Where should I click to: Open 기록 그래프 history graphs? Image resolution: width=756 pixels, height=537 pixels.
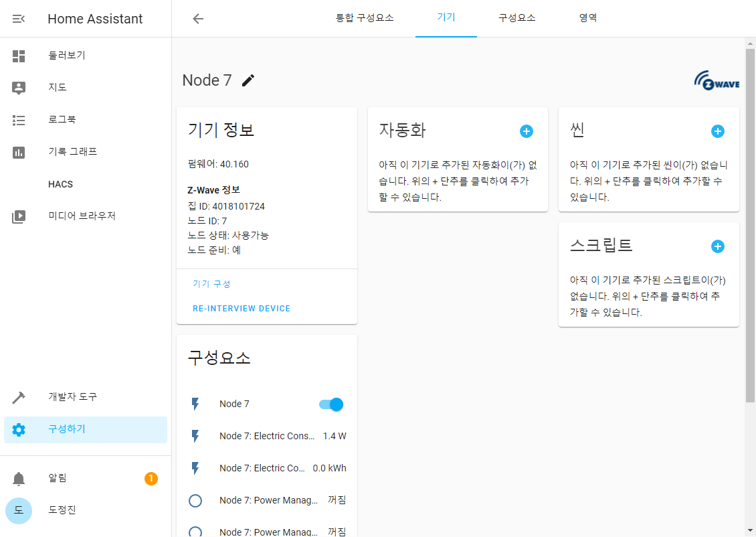click(86, 152)
